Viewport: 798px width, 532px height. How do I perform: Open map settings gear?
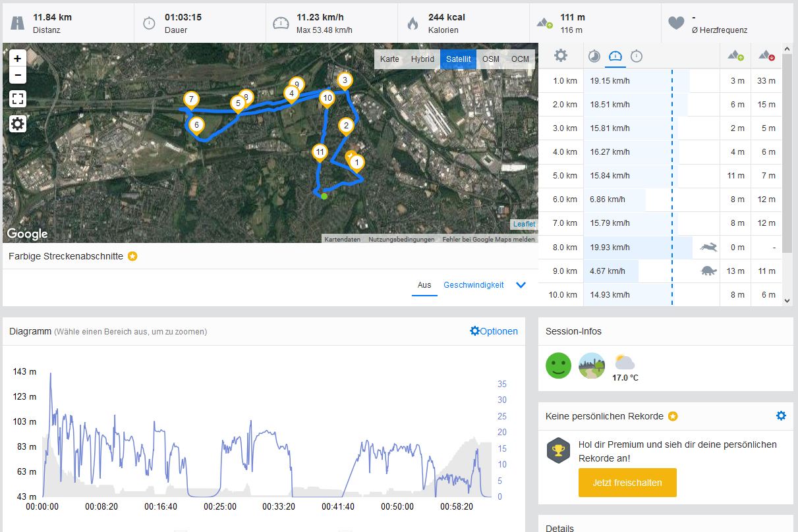18,124
